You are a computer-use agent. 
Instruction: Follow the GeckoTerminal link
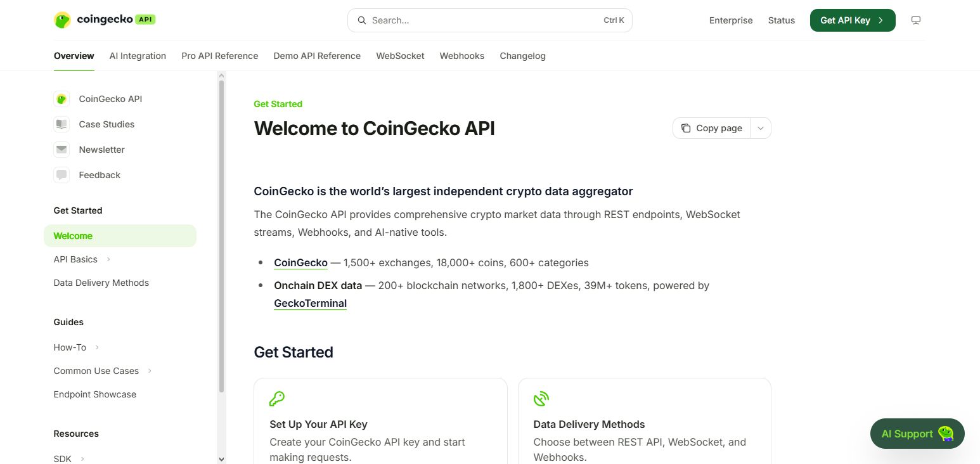[x=310, y=303]
